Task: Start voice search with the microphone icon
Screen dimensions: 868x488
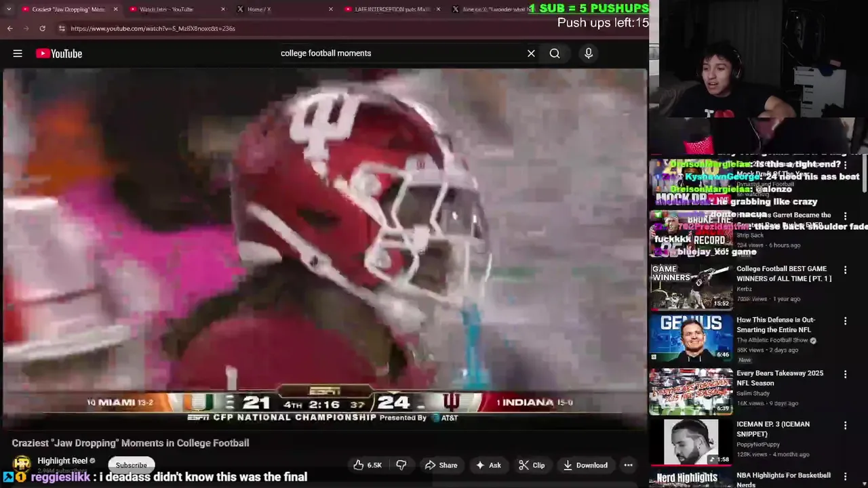Action: pyautogui.click(x=589, y=54)
